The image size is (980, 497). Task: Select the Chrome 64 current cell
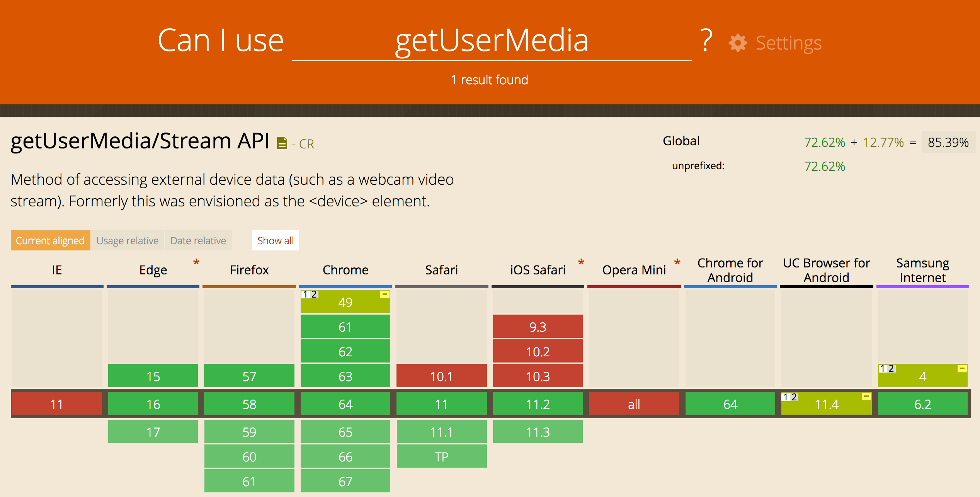point(345,404)
